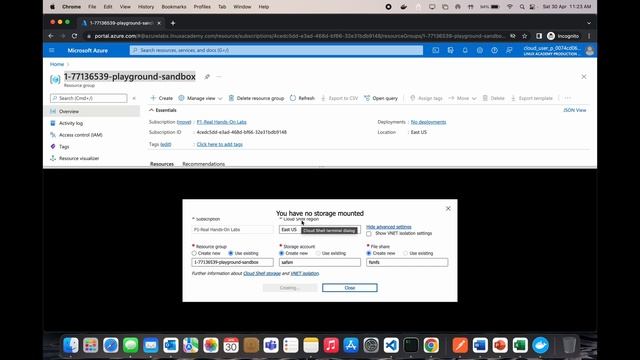Open Access control (IAM) in sidebar
The image size is (640, 360).
(x=80, y=135)
